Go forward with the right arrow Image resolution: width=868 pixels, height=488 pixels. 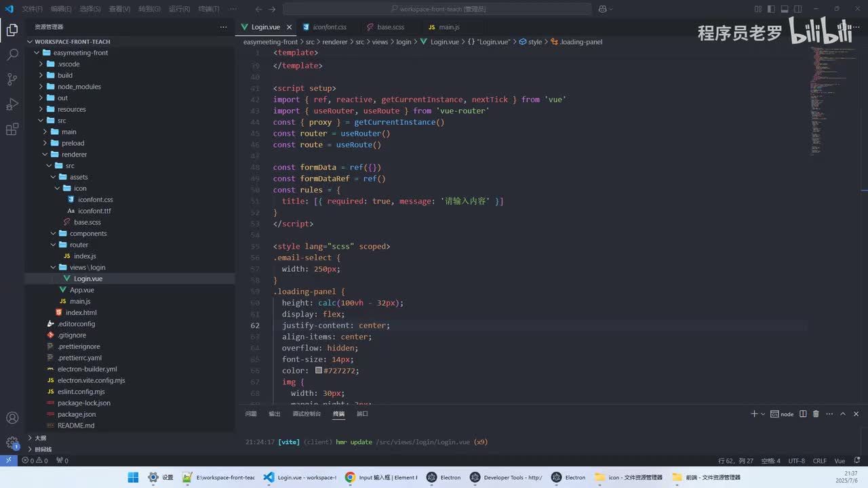click(273, 9)
